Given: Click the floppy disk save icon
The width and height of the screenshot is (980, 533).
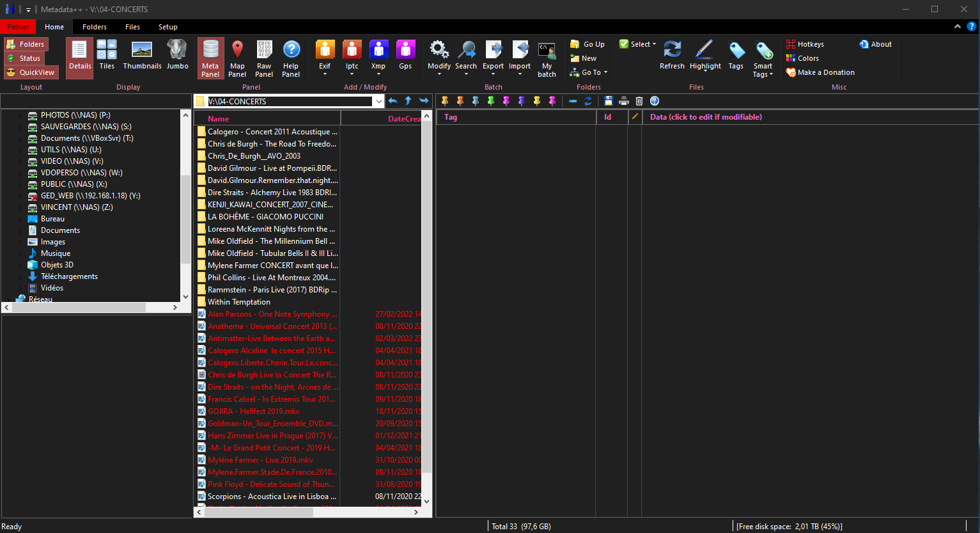Looking at the screenshot, I should click(x=608, y=101).
